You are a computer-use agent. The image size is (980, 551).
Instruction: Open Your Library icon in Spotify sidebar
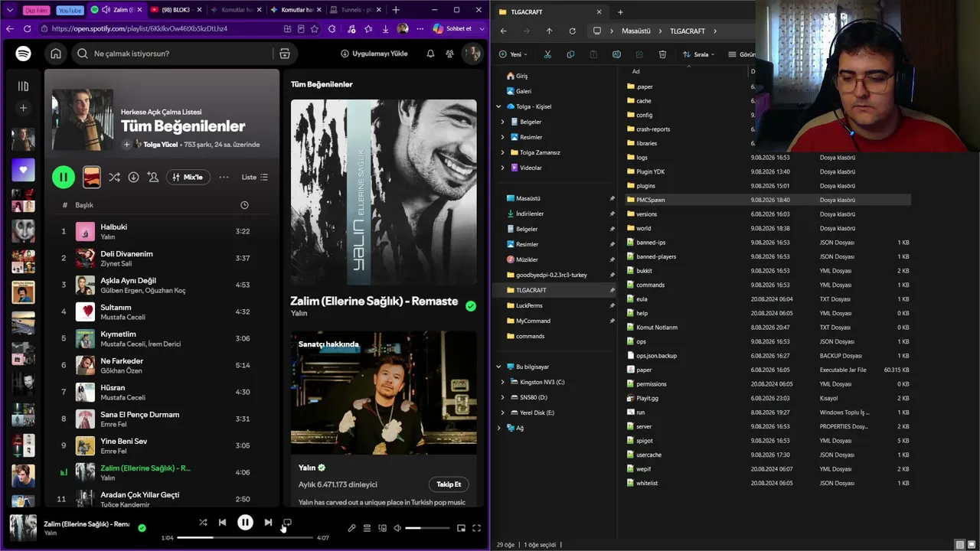tap(23, 86)
